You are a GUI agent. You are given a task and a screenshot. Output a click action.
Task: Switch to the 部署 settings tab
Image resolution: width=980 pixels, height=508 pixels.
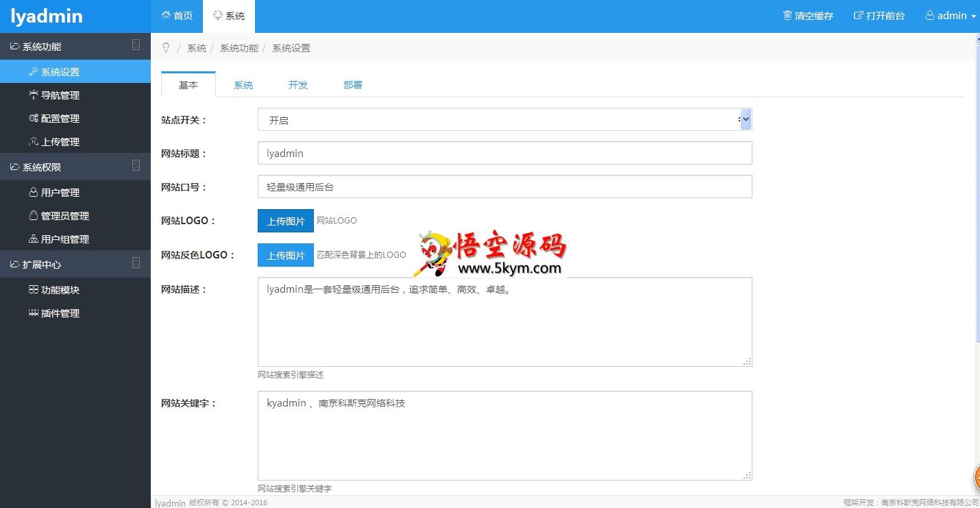[x=353, y=85]
